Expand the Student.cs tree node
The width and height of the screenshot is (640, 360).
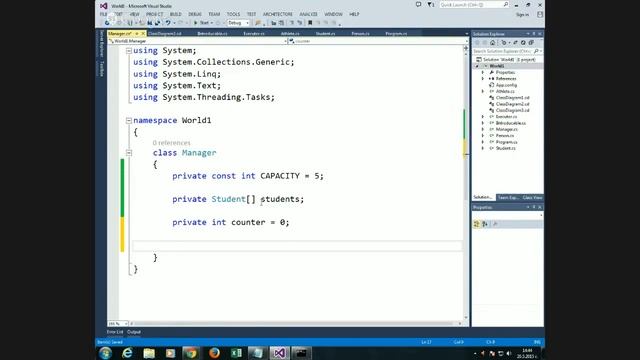483,148
